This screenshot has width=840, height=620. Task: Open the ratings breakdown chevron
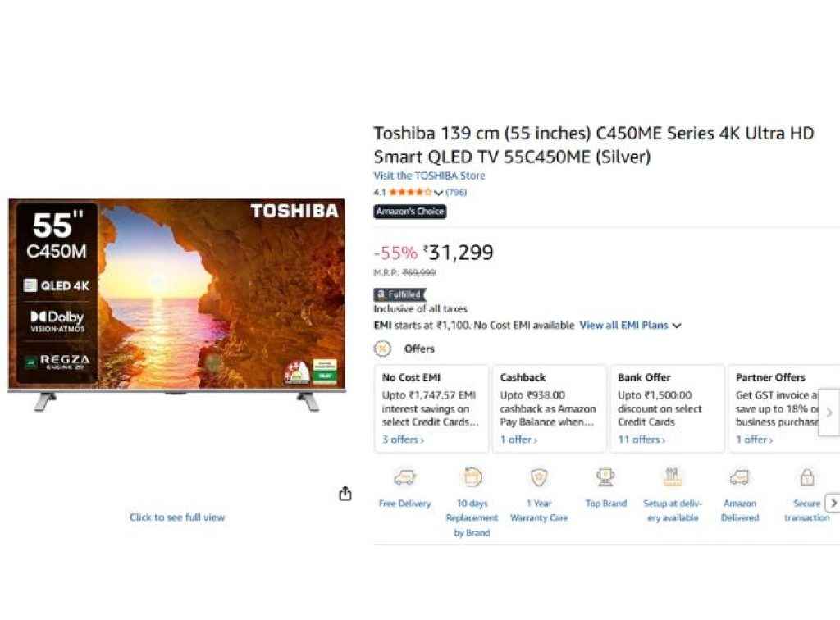point(440,192)
